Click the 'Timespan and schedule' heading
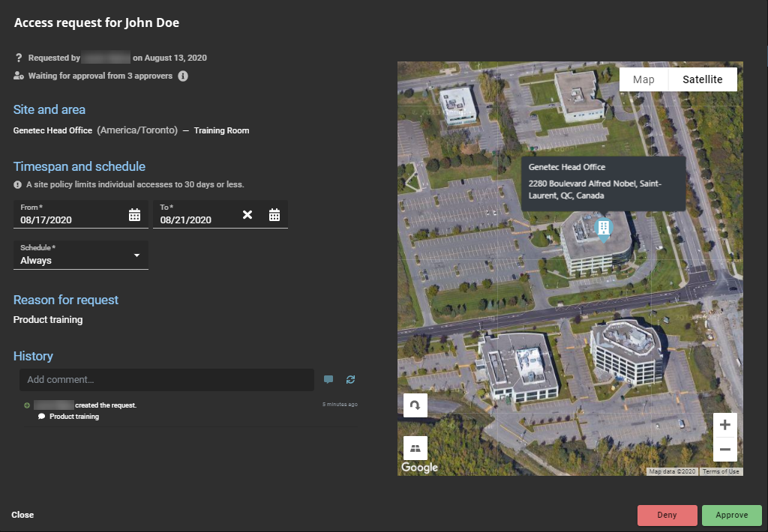This screenshot has height=532, width=768. (x=79, y=166)
